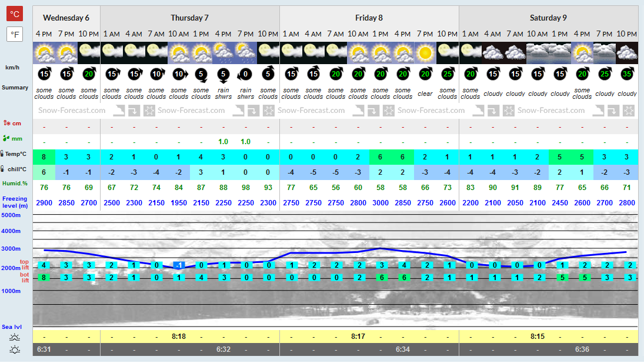Click freezing level value 2900
This screenshot has height=363, width=644.
tap(44, 203)
